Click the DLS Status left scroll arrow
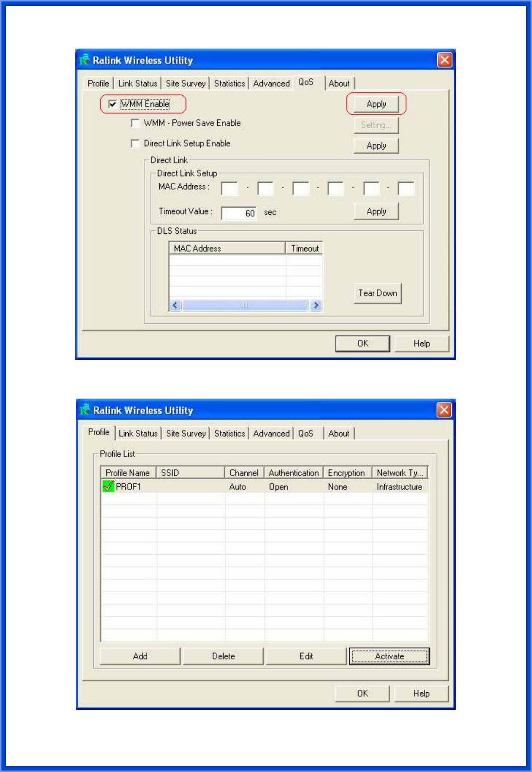Viewport: 532px width, 772px height. pos(175,305)
